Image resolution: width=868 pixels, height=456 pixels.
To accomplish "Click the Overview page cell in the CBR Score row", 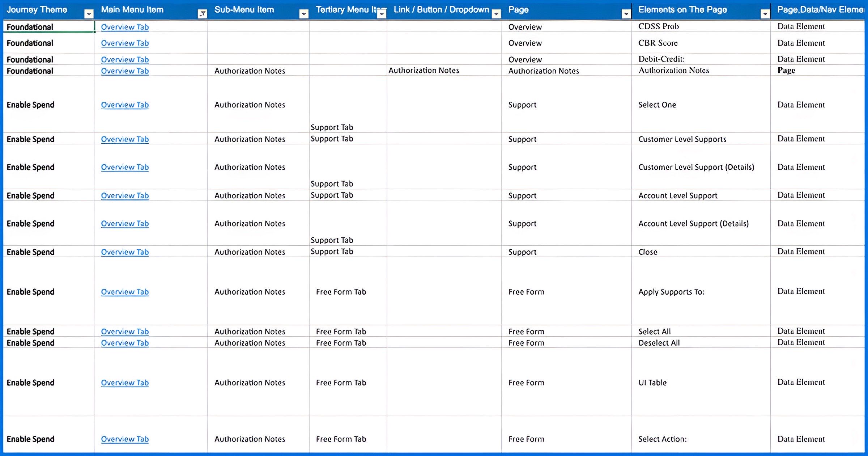I will [x=566, y=43].
